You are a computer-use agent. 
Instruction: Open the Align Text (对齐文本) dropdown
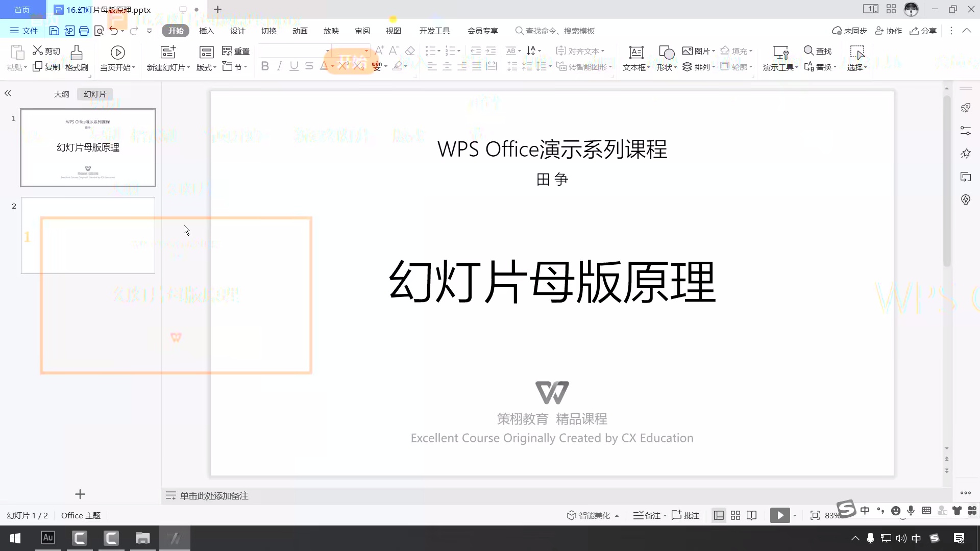(x=580, y=51)
